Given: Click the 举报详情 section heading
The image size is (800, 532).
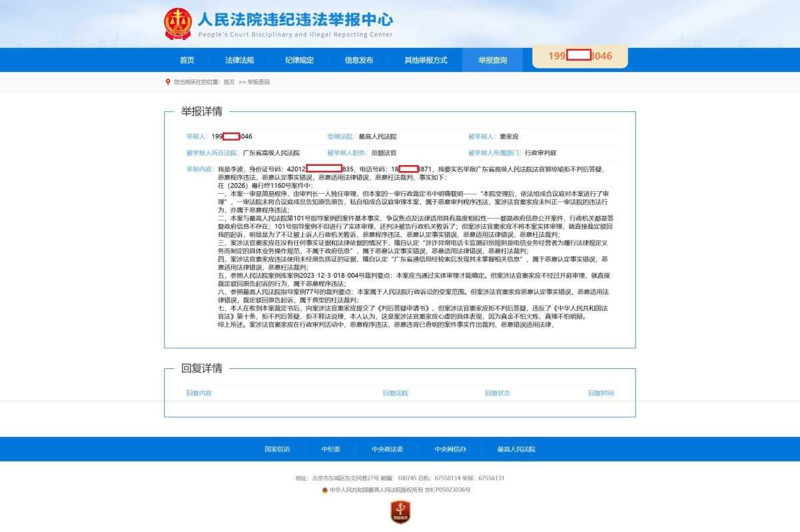Looking at the screenshot, I should pos(202,111).
